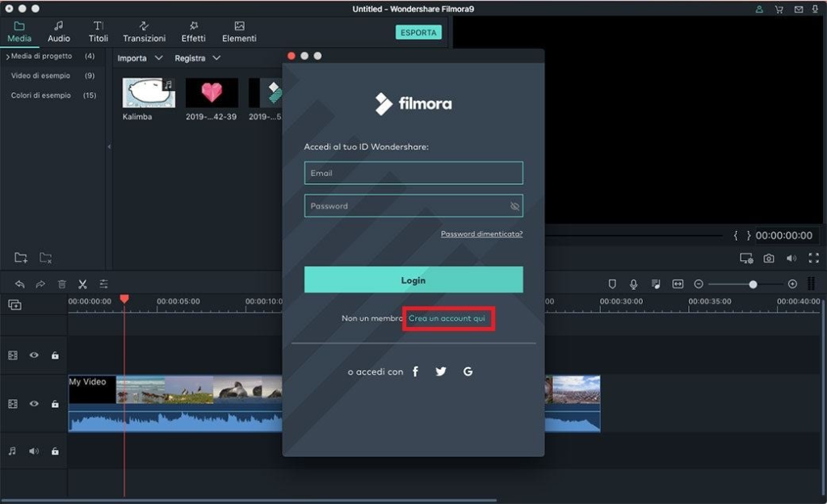Select the Titoli tab

(98, 32)
